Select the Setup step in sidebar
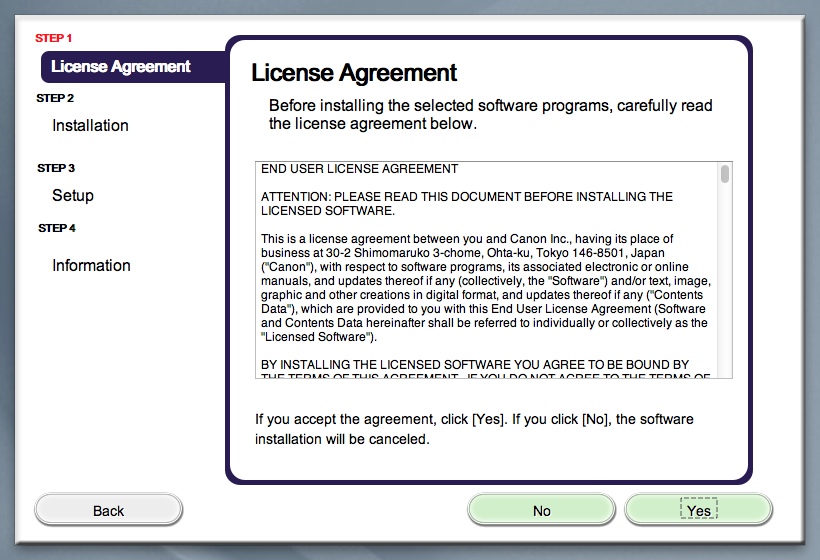 click(73, 196)
